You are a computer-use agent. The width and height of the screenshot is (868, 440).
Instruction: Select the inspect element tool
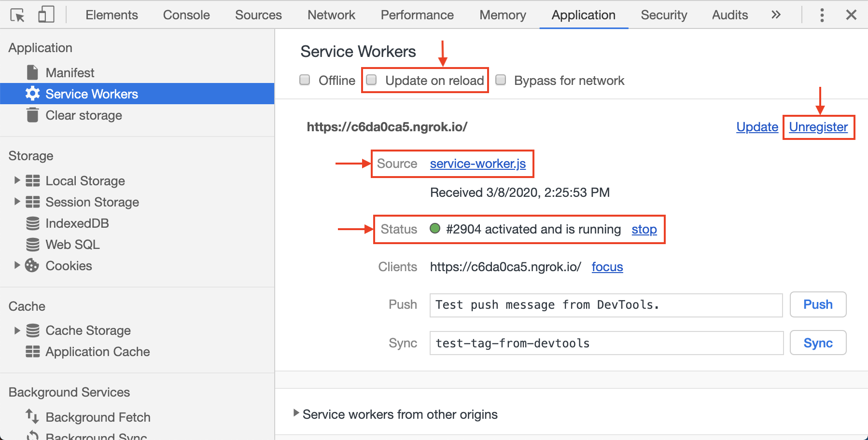(x=17, y=14)
